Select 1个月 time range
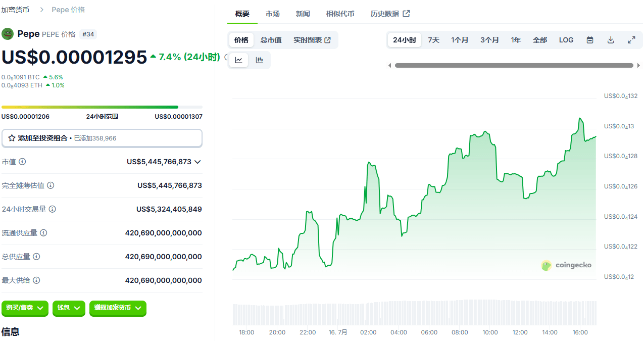 pyautogui.click(x=460, y=40)
